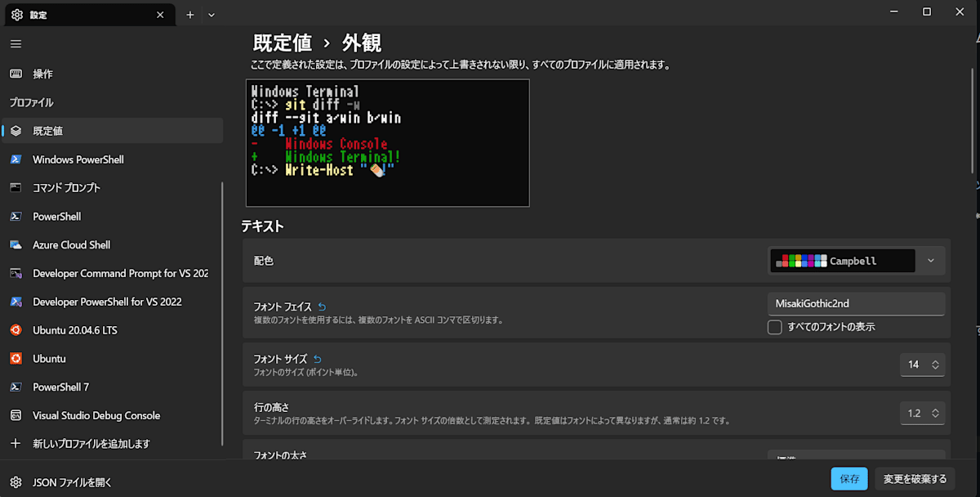Click the Windows PowerShell profile icon
Image resolution: width=980 pixels, height=497 pixels.
(16, 159)
